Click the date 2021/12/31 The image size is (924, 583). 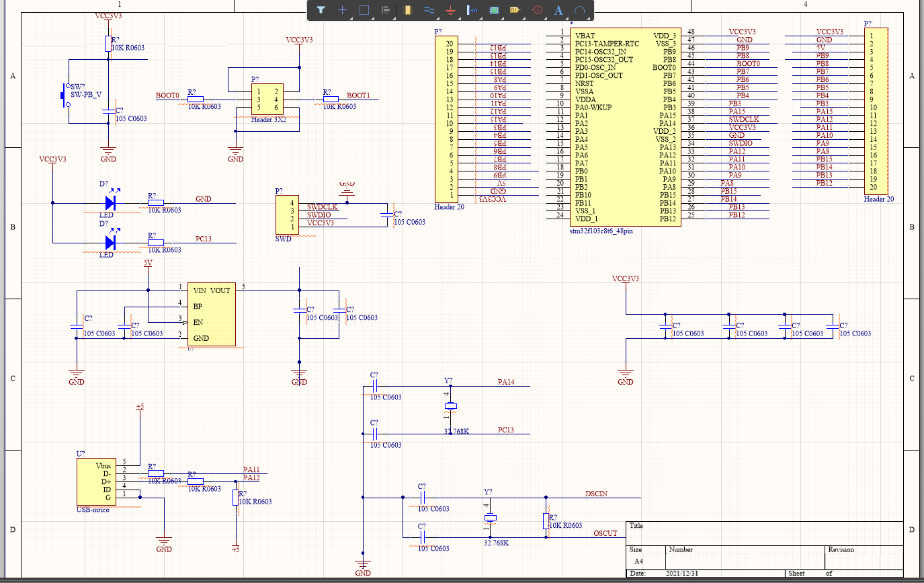681,574
